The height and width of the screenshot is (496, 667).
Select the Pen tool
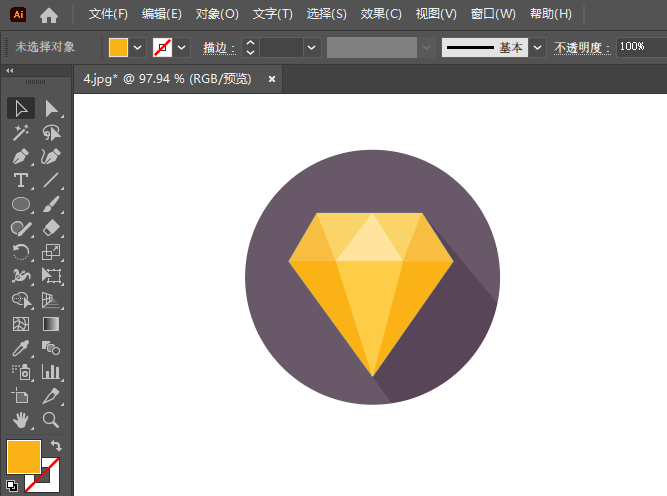pos(21,157)
